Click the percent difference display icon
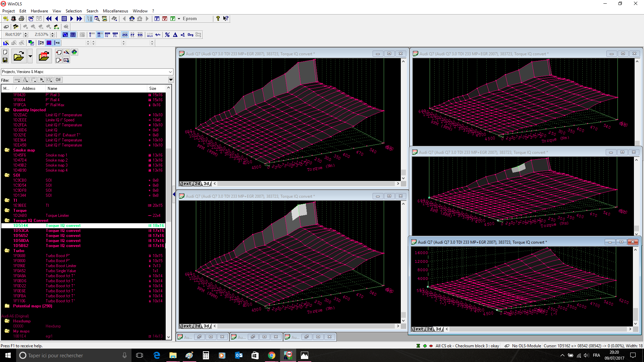Viewport: 644px width, 362px height. pyautogui.click(x=167, y=35)
